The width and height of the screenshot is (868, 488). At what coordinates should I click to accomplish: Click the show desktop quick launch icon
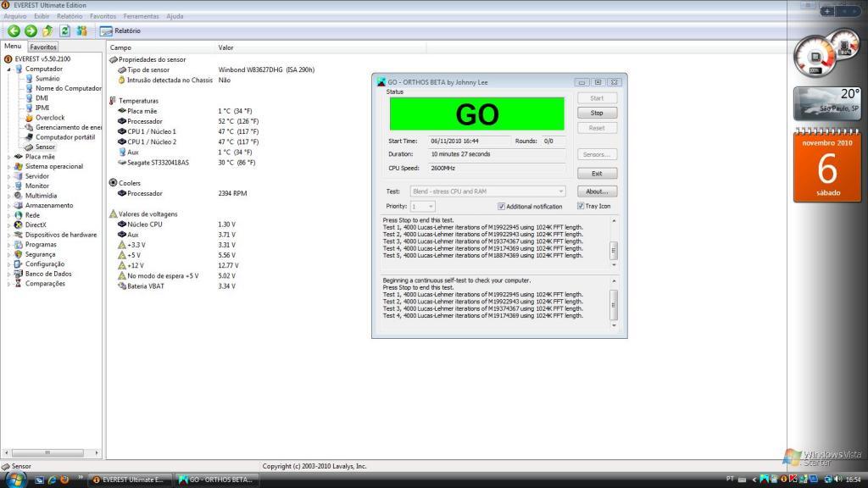pyautogui.click(x=39, y=480)
